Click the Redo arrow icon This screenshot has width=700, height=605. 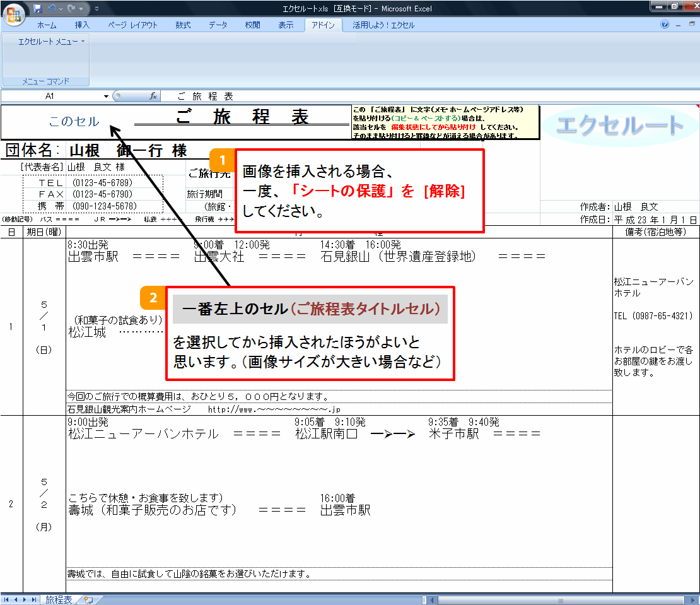coord(71,8)
